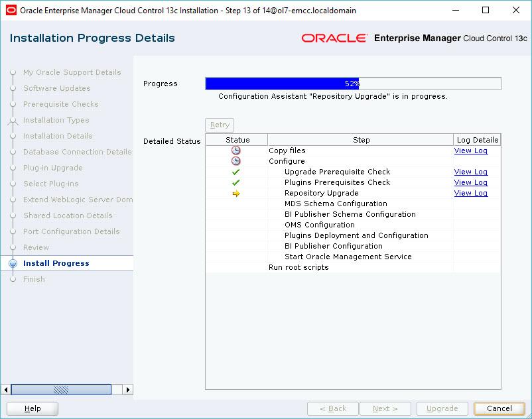
Task: Select Prerequisite Checks step in sidebar
Action: click(x=61, y=104)
